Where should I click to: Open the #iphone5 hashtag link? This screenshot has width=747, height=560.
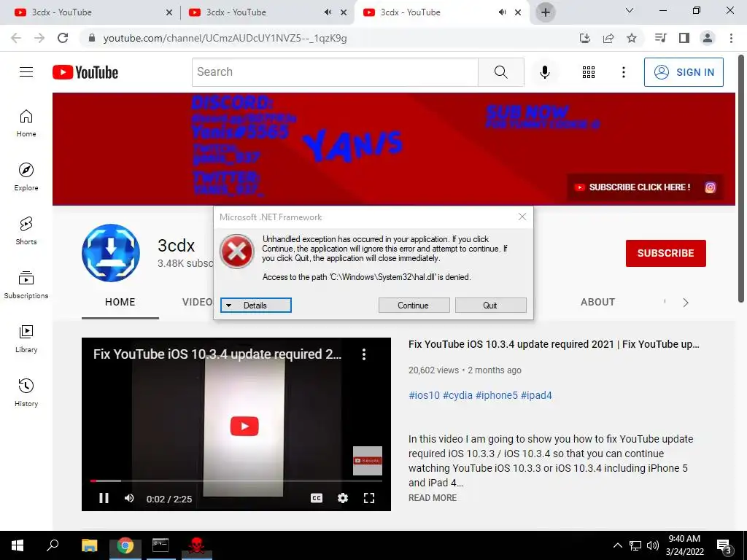pos(496,395)
